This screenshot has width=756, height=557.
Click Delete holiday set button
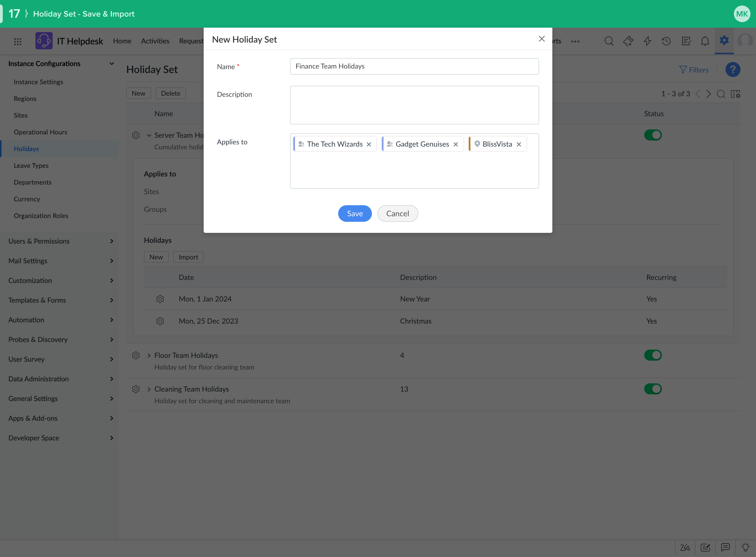point(170,93)
